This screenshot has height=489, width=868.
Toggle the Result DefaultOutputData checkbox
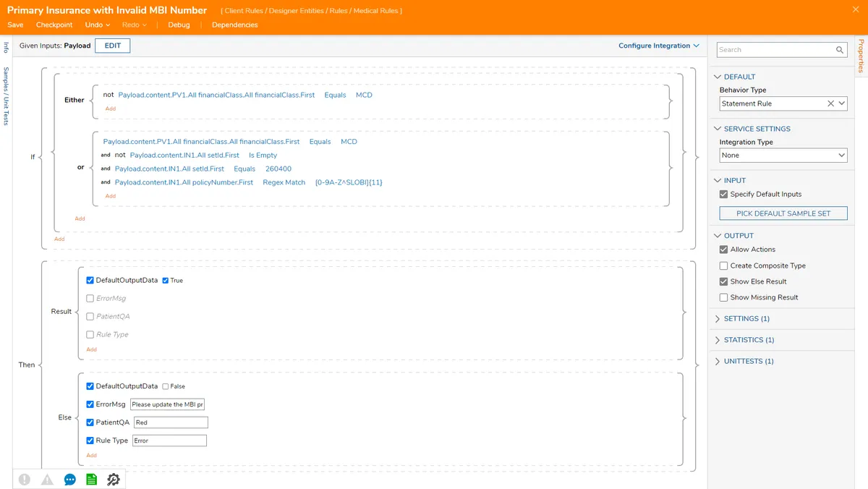90,280
